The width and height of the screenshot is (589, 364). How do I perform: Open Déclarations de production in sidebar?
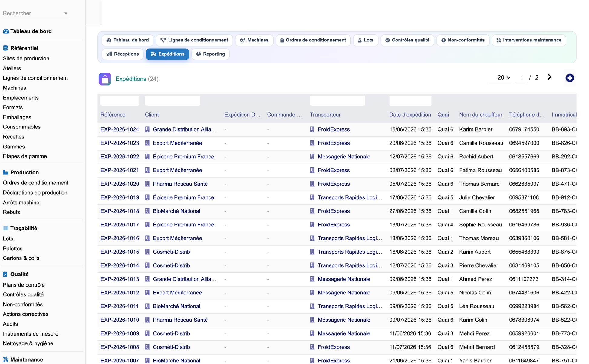pos(35,193)
